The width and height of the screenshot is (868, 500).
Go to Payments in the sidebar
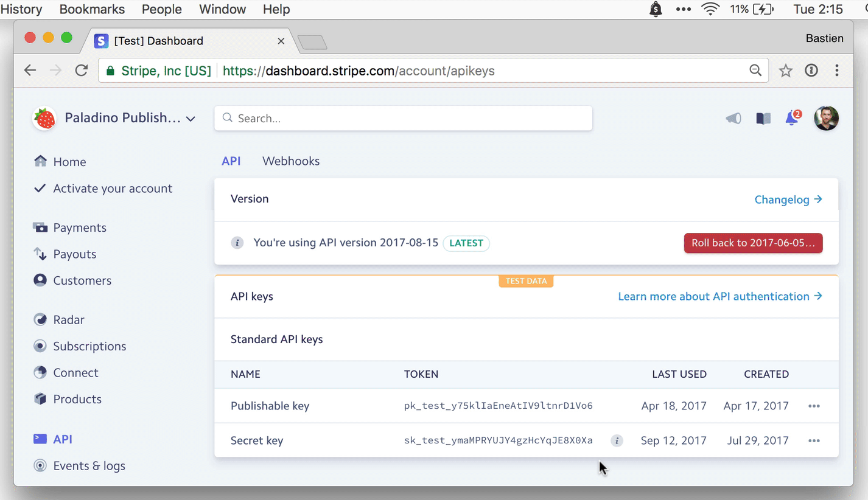tap(80, 227)
